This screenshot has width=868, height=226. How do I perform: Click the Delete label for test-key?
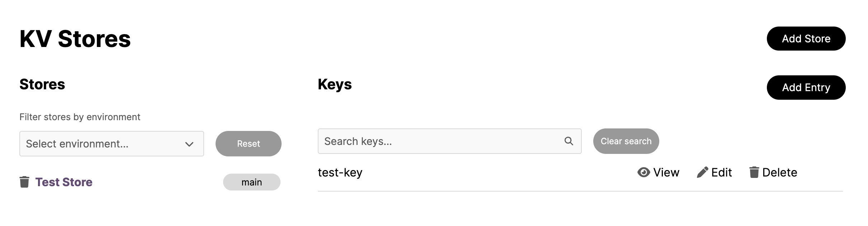click(x=780, y=173)
